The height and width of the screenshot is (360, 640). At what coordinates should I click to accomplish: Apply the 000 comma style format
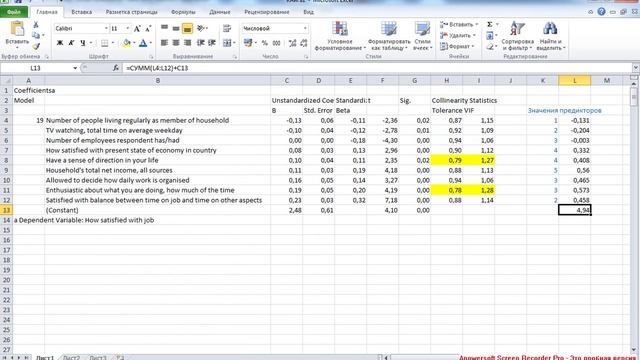276,43
